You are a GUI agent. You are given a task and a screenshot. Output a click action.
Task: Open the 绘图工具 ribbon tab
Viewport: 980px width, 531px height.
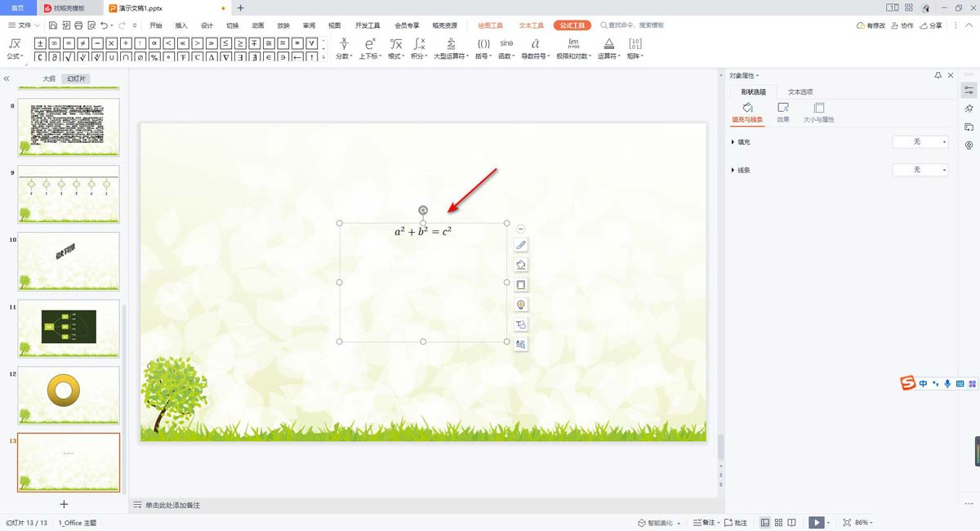point(490,25)
